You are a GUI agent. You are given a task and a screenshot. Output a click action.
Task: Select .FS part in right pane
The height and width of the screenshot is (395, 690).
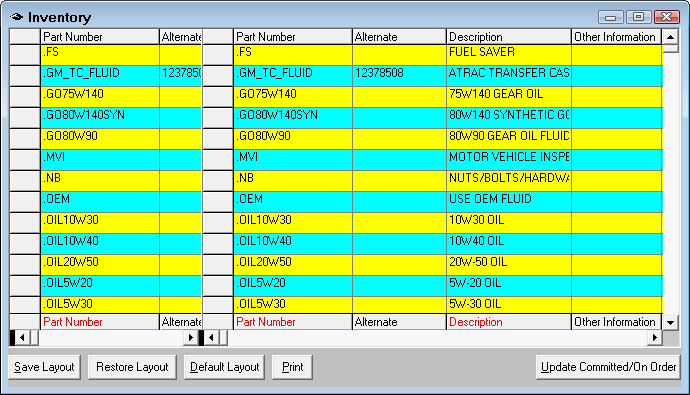tap(293, 55)
